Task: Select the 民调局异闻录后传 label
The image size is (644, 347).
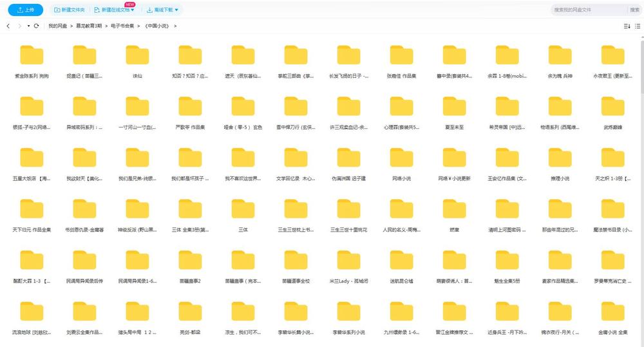Action: click(x=84, y=281)
